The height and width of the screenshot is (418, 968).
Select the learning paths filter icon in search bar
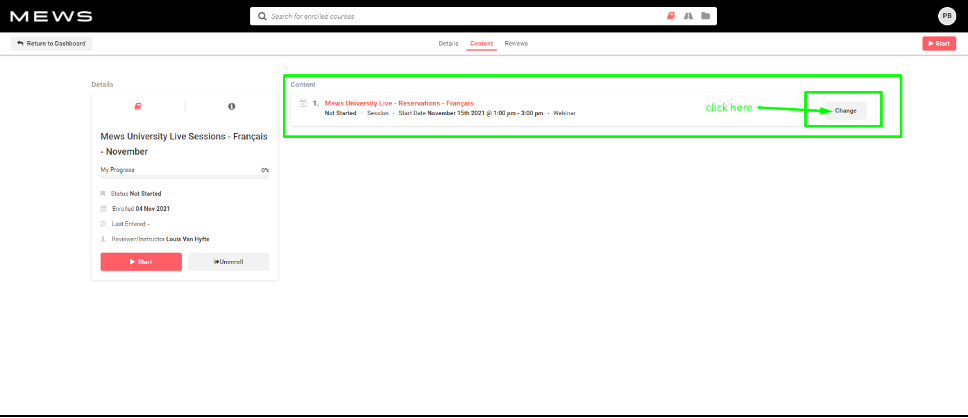[x=688, y=16]
